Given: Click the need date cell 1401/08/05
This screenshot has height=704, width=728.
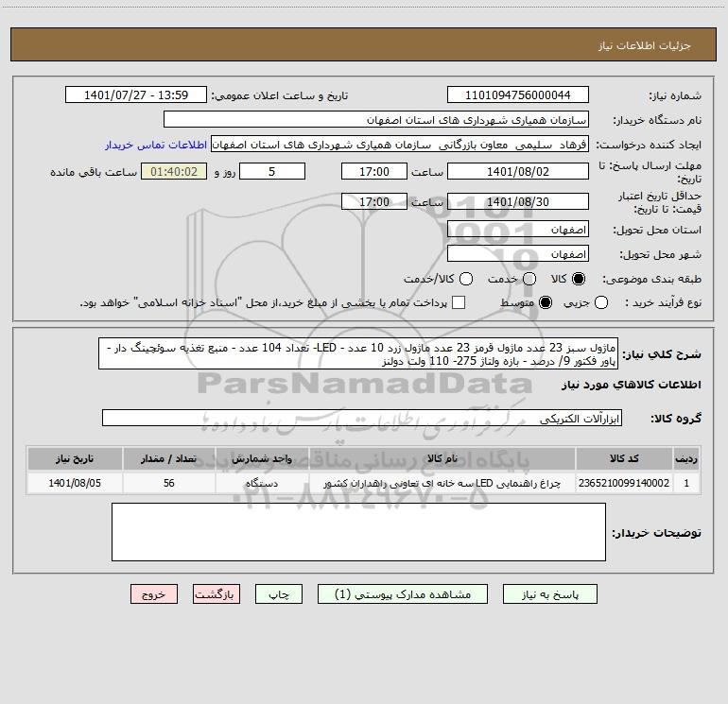Looking at the screenshot, I should [75, 483].
